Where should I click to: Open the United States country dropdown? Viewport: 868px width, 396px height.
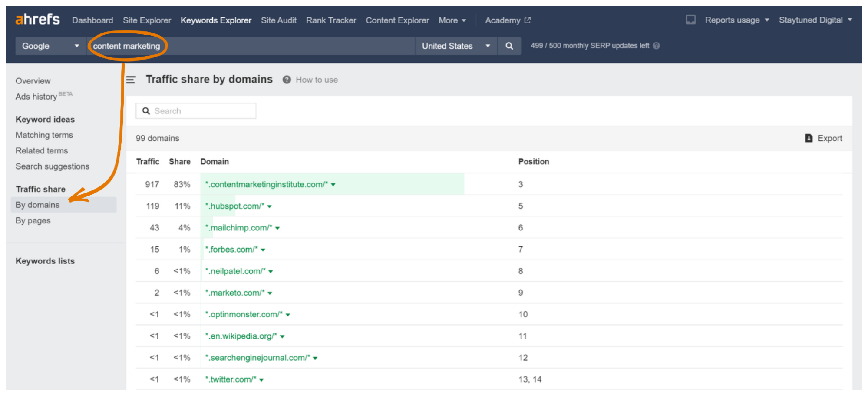[x=456, y=46]
